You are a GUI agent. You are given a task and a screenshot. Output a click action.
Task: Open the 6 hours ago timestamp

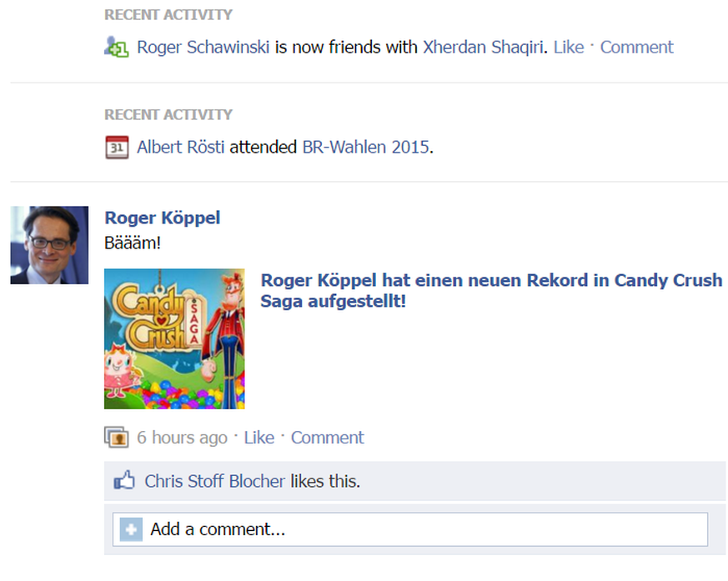coord(182,438)
